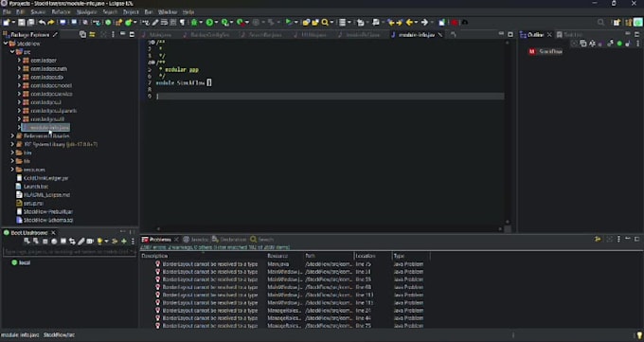Viewport: 644px width, 342px height.
Task: Select StockFlow-schema.sql file
Action: [48, 220]
